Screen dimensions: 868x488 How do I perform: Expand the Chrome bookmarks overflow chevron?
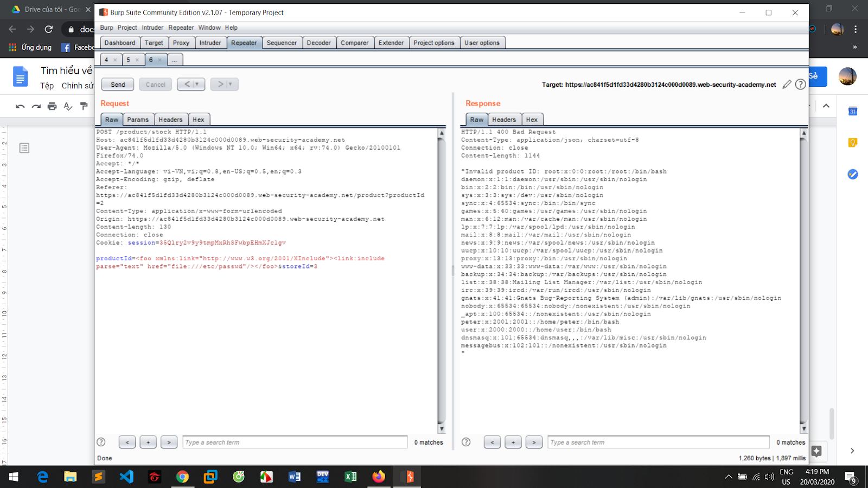(x=855, y=47)
